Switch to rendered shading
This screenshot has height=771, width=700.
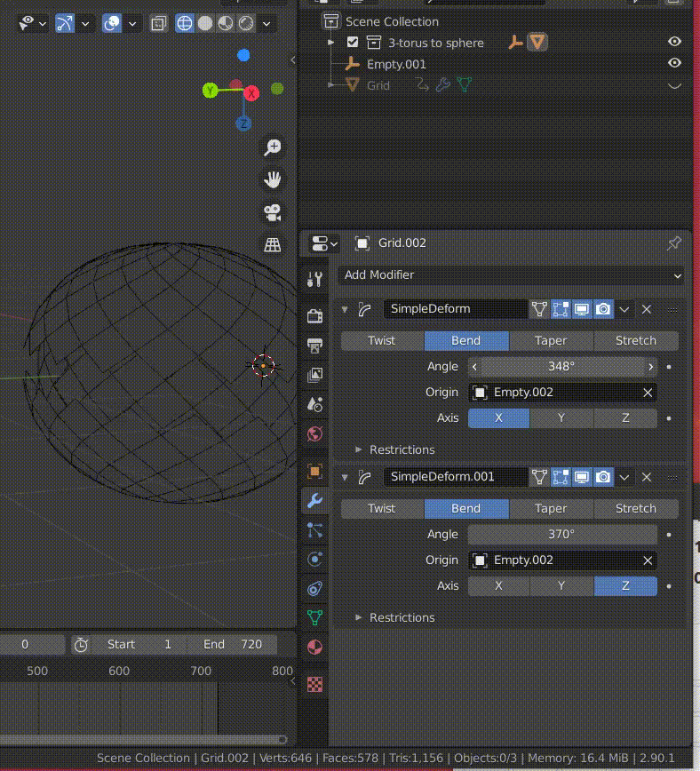pyautogui.click(x=246, y=23)
